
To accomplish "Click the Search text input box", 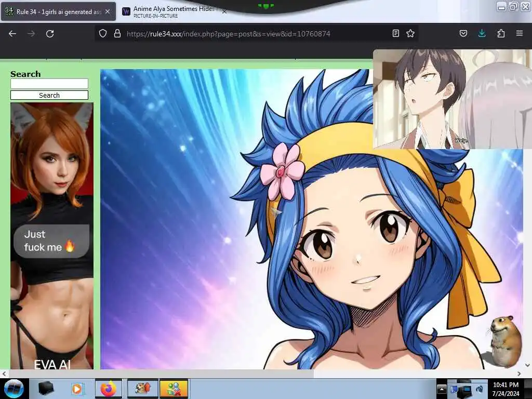I will [x=49, y=84].
